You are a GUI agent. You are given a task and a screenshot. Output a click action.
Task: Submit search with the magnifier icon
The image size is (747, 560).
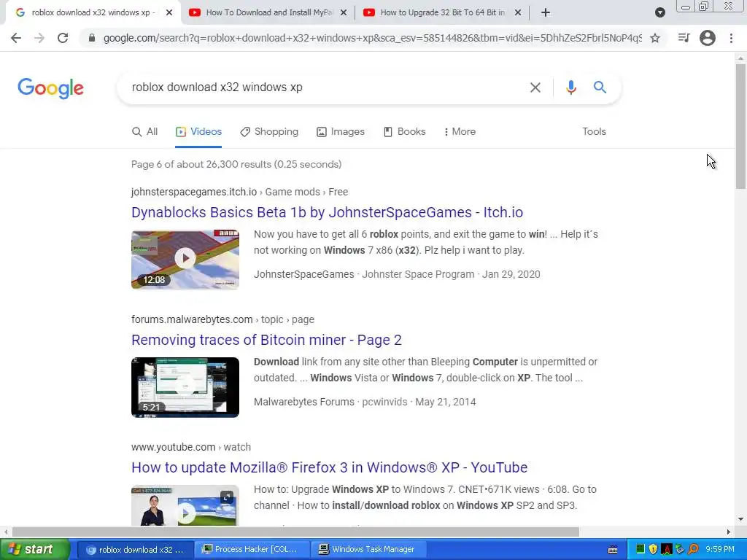(600, 87)
